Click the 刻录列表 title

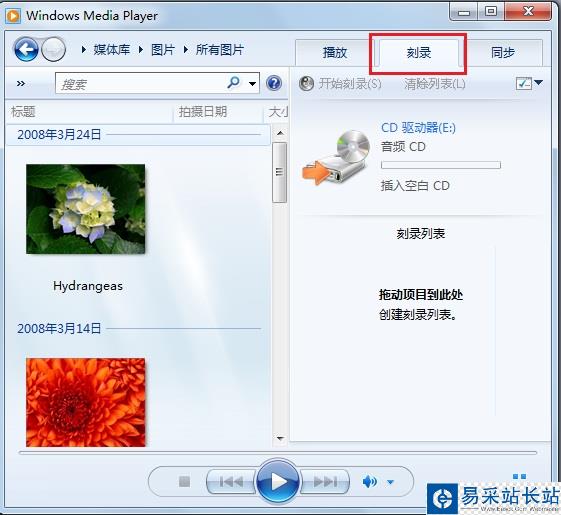(420, 234)
